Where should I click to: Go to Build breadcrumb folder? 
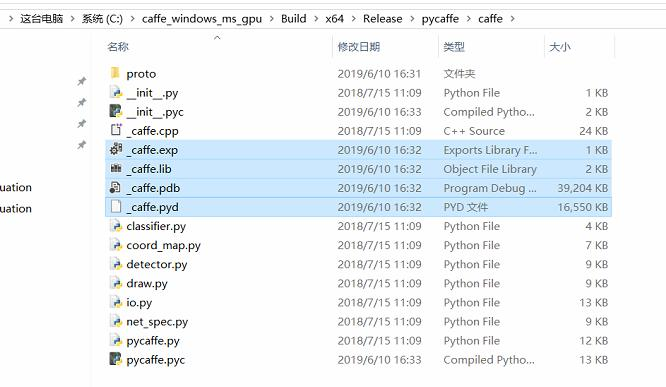tap(293, 19)
